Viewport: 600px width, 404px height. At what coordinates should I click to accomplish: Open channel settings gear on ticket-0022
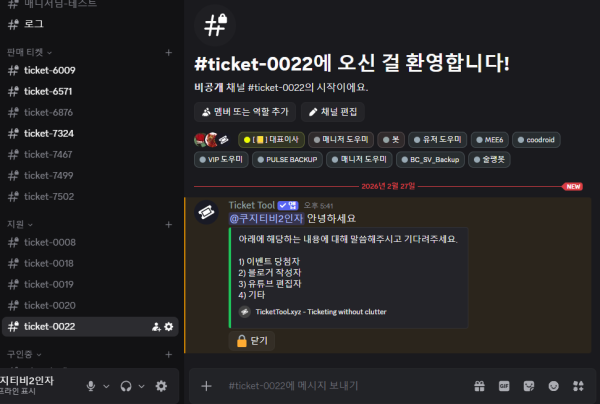coord(169,327)
